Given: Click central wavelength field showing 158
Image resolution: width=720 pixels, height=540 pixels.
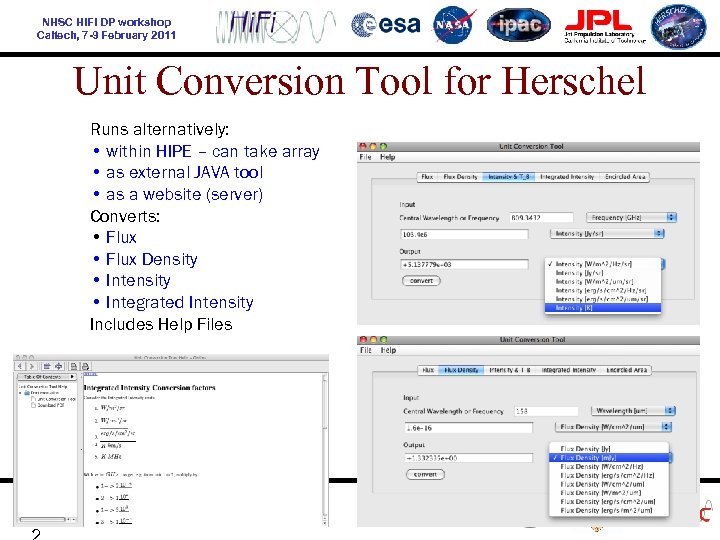Looking at the screenshot, I should click(x=546, y=411).
